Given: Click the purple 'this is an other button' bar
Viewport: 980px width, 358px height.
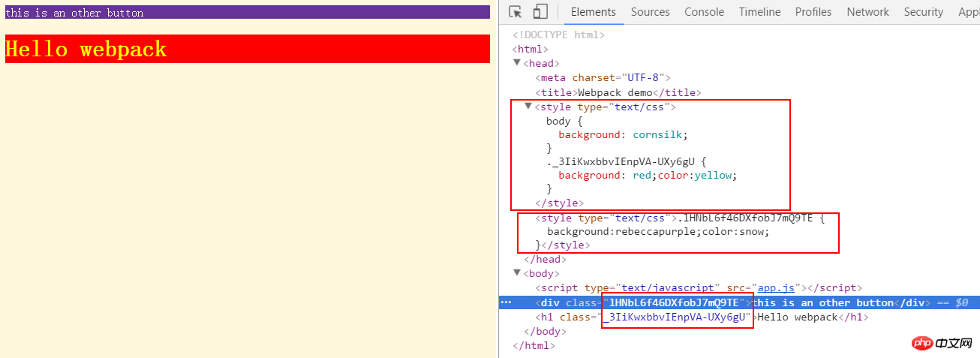Looking at the screenshot, I should coord(248,12).
